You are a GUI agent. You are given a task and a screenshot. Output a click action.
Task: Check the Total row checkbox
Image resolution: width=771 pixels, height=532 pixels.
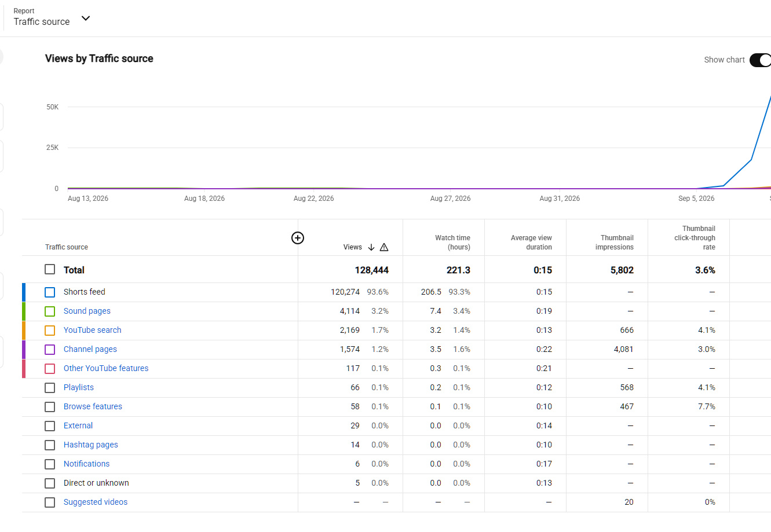50,269
